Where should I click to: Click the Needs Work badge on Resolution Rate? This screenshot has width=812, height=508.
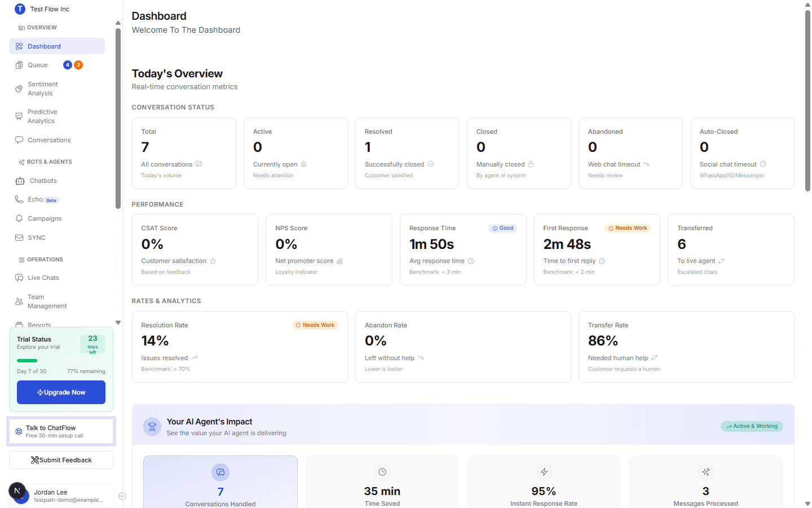coord(315,325)
